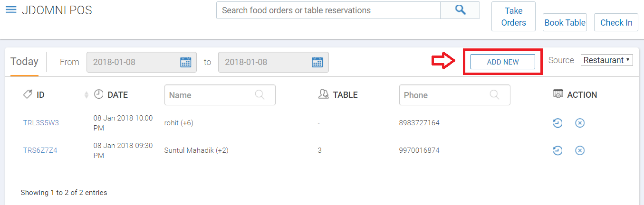Expand the Source Restaurant dropdown
The height and width of the screenshot is (205, 644).
click(607, 60)
